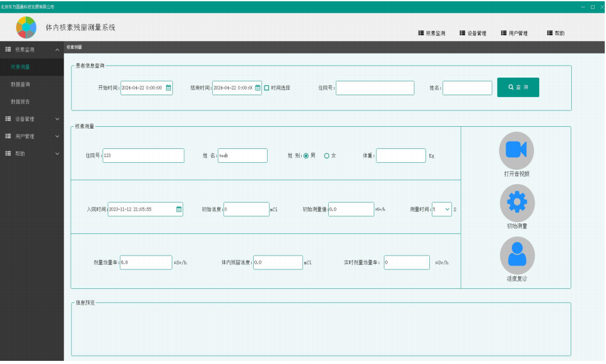This screenshot has height=364, width=606.
Task: Focus the 体内残留活度 input field
Action: pos(278,262)
